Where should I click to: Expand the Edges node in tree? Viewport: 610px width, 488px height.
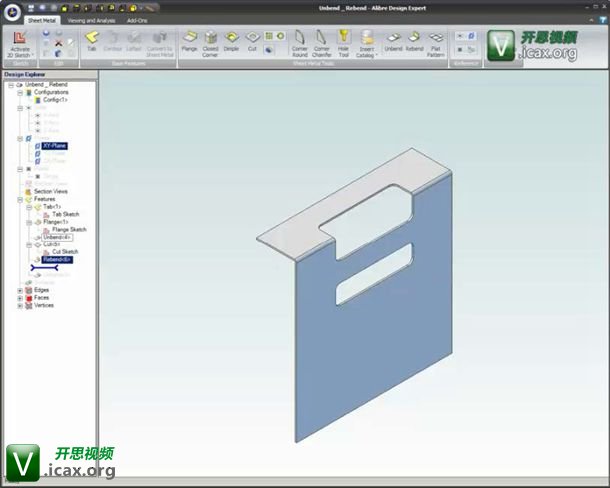(x=20, y=290)
